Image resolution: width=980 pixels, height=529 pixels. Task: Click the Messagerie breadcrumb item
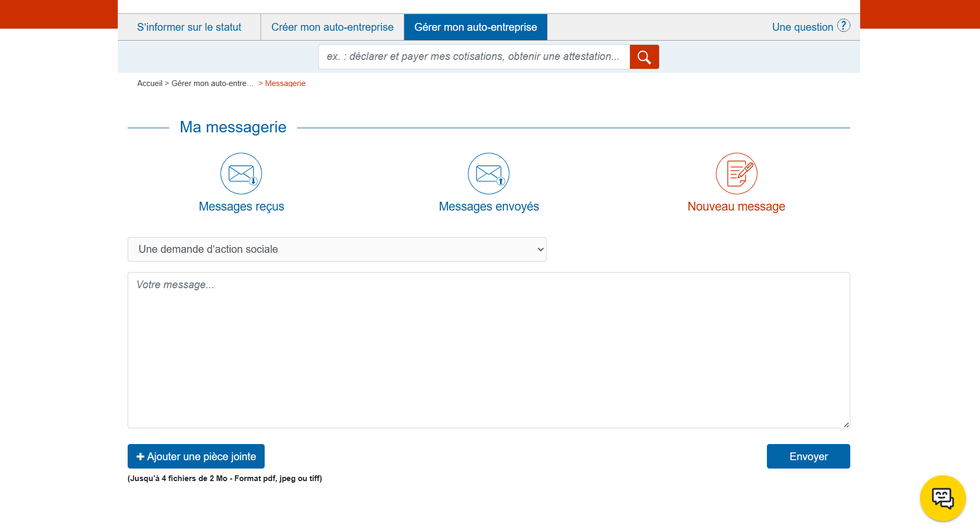pos(285,83)
